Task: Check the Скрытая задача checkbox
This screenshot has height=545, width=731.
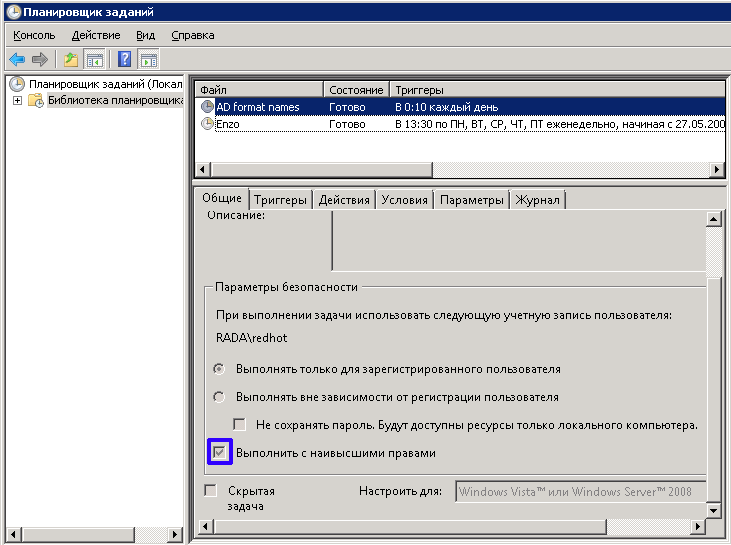Action: [x=211, y=490]
